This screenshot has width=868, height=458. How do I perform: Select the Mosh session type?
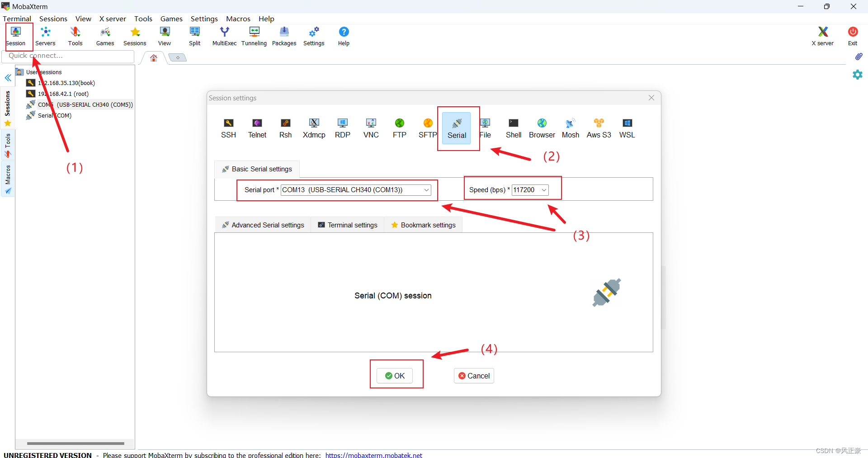pyautogui.click(x=571, y=128)
